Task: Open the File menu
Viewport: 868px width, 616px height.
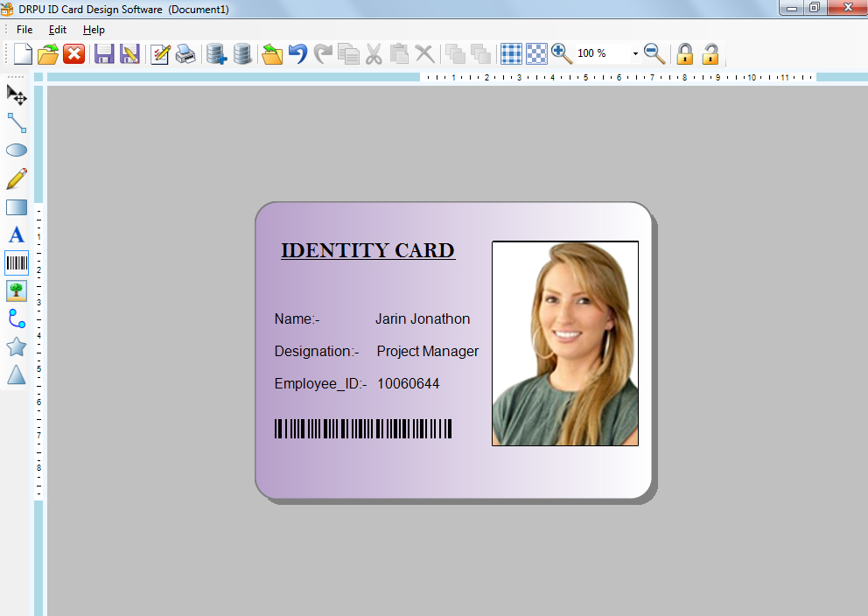Action: click(x=24, y=30)
